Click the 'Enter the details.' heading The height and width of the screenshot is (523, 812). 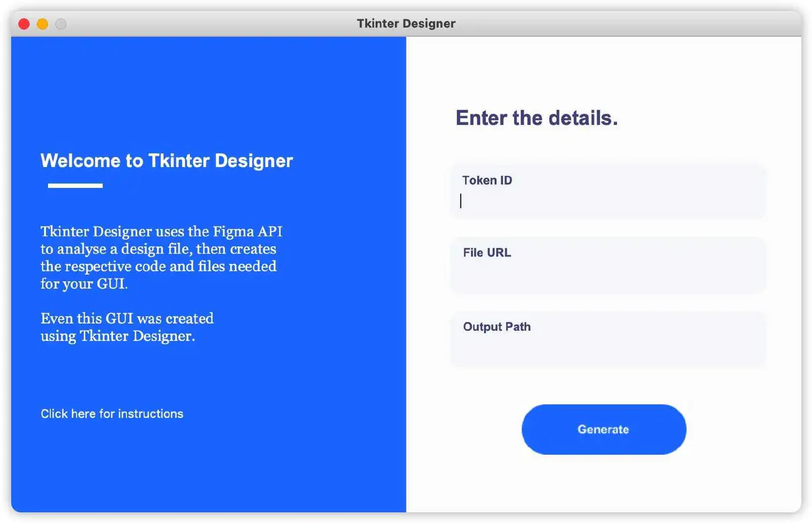[537, 118]
